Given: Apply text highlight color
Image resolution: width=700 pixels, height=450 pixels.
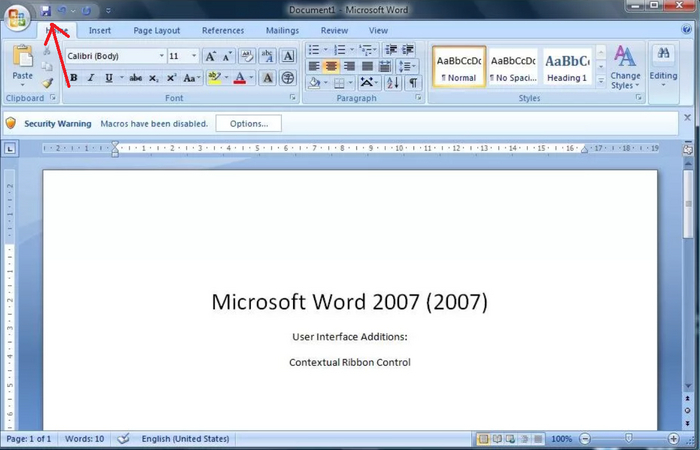Looking at the screenshot, I should pyautogui.click(x=214, y=78).
